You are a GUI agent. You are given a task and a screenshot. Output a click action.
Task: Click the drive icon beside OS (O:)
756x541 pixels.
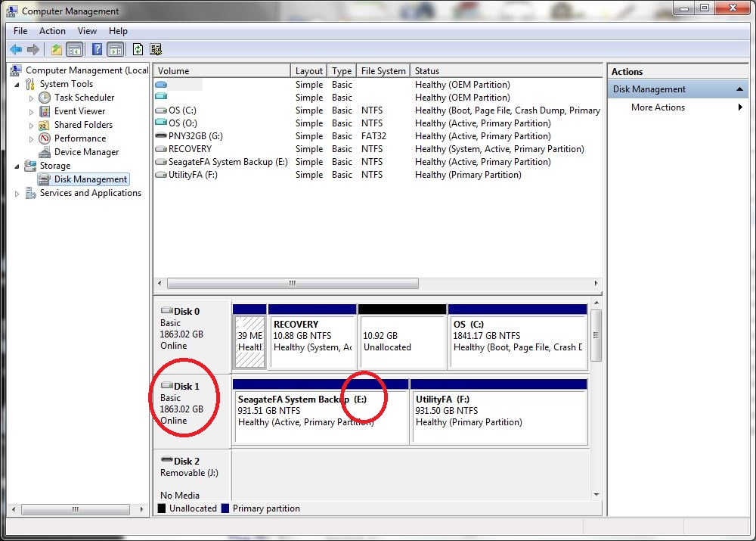(x=161, y=123)
